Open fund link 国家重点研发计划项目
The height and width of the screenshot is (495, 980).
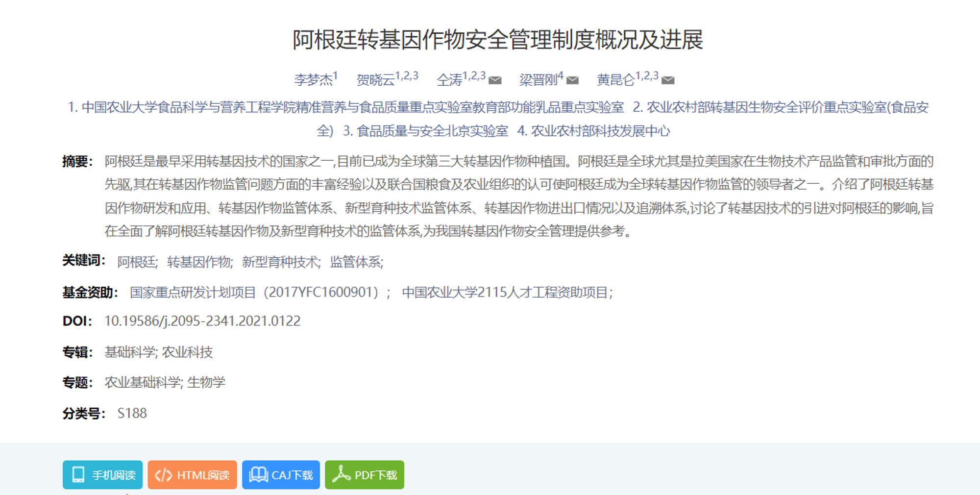[260, 293]
